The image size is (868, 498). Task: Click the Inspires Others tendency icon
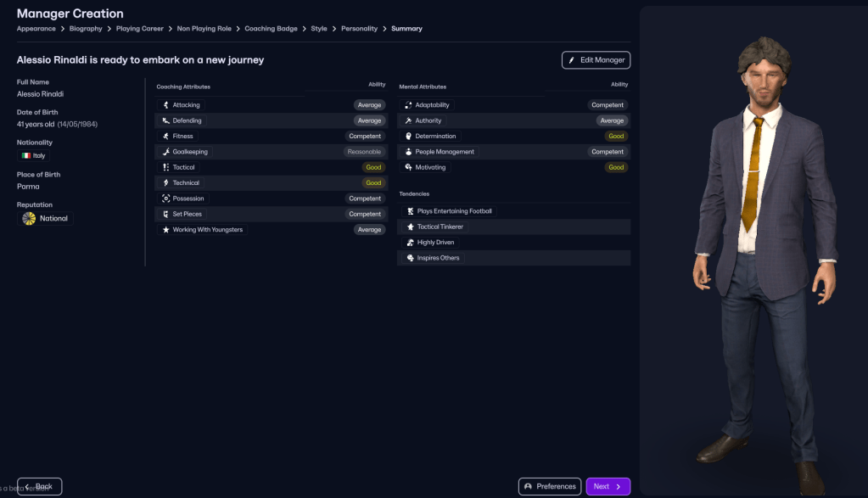coord(411,258)
